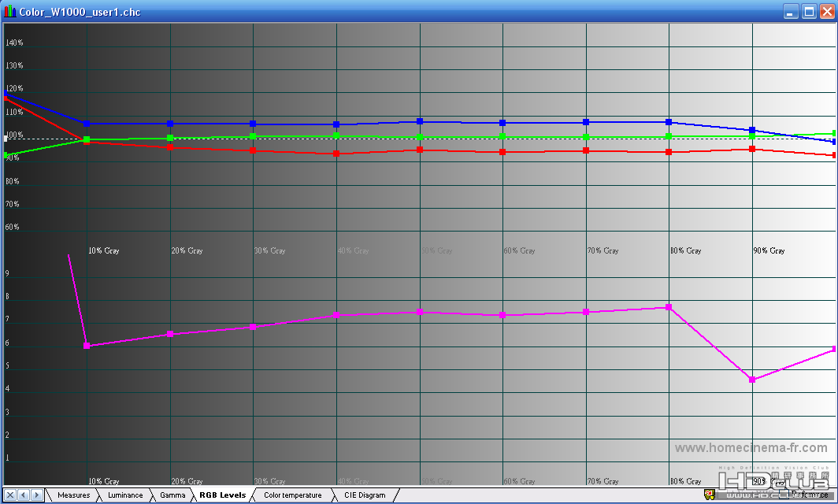Click the Color_W1000_user1.chc window title text
The height and width of the screenshot is (504, 838).
pyautogui.click(x=80, y=12)
